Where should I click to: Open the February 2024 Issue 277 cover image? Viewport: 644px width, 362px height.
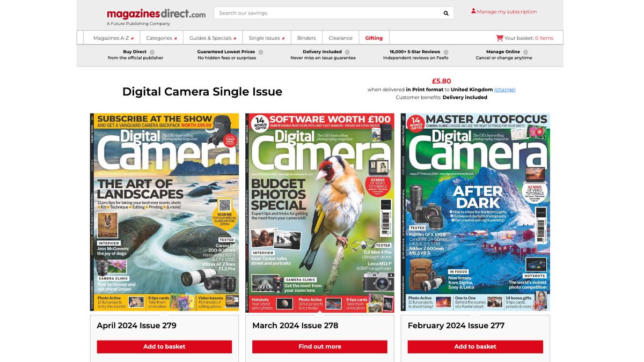pos(475,211)
